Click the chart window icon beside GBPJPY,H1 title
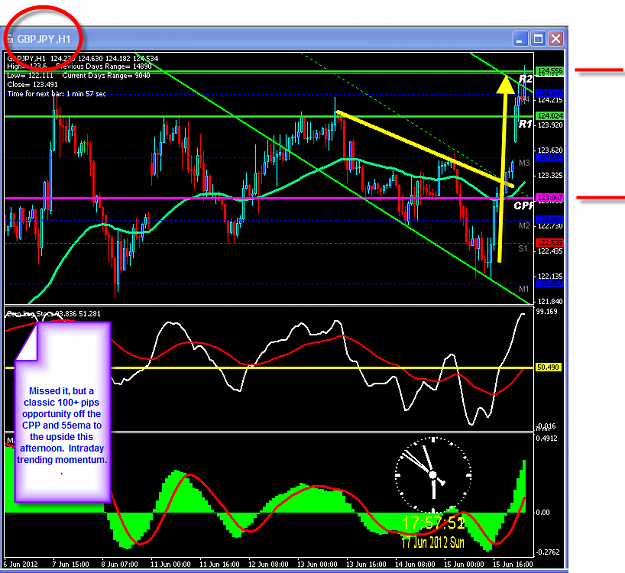Image resolution: width=625 pixels, height=573 pixels. pos(10,39)
